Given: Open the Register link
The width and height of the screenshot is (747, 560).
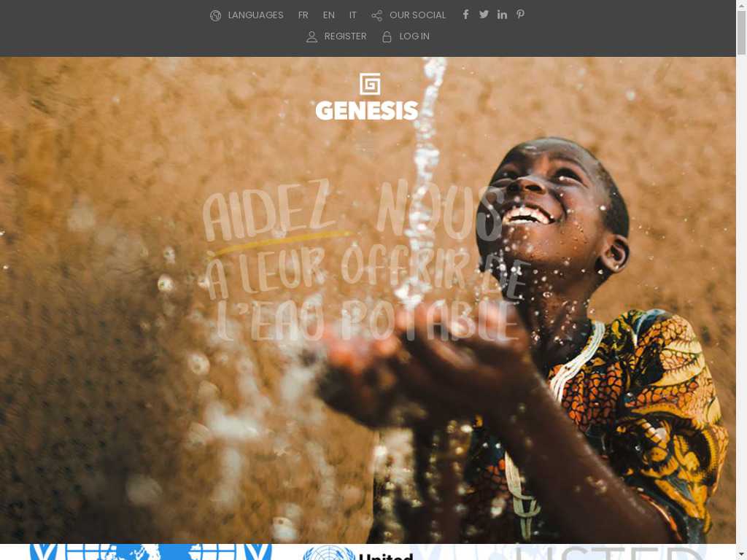Looking at the screenshot, I should click(345, 36).
